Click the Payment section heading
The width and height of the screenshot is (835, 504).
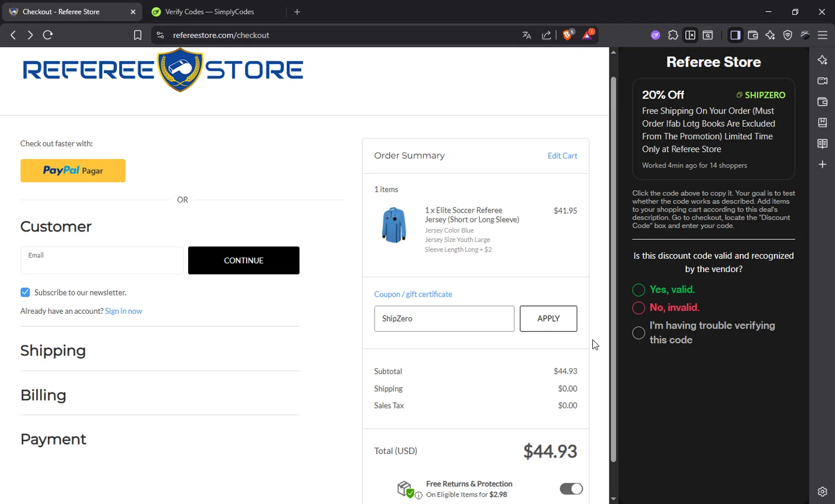53,439
